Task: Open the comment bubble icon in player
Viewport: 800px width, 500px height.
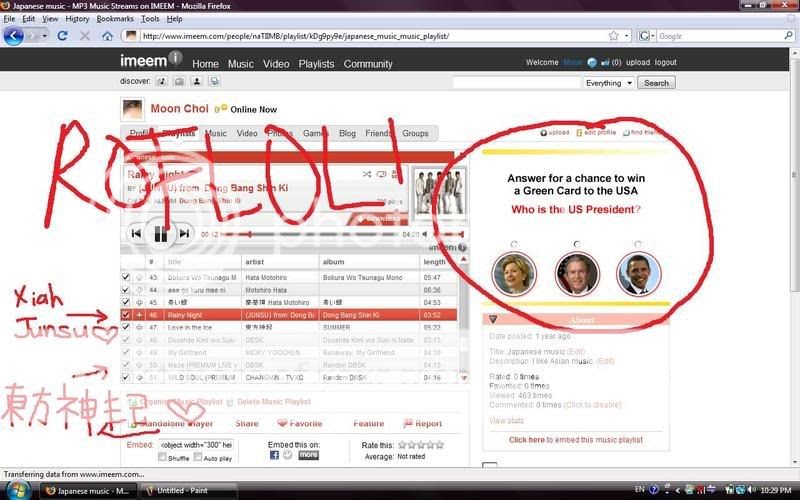Action: 381,174
